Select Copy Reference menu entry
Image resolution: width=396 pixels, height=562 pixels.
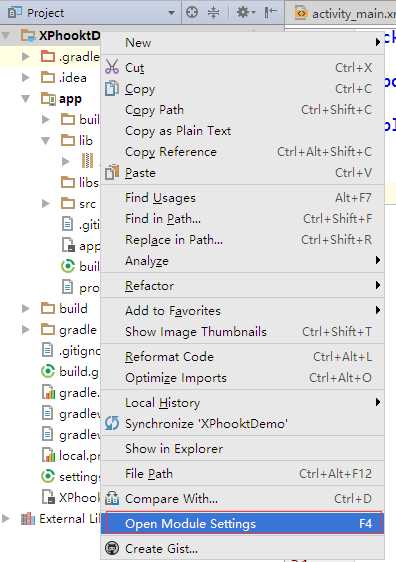click(x=243, y=152)
